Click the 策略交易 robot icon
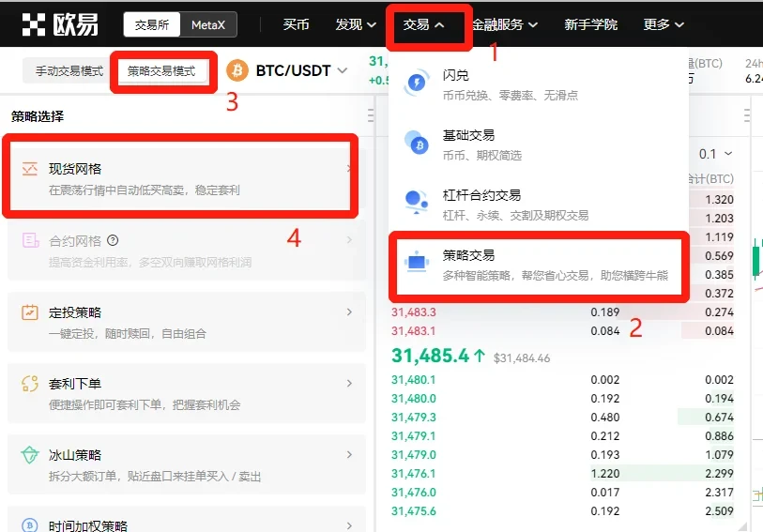 point(416,264)
